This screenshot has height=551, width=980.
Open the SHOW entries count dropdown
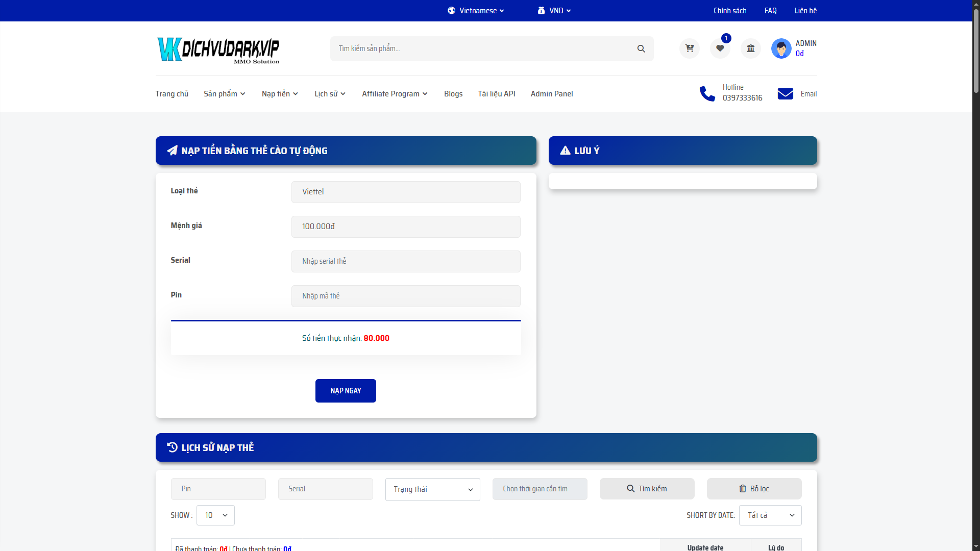[x=215, y=515]
